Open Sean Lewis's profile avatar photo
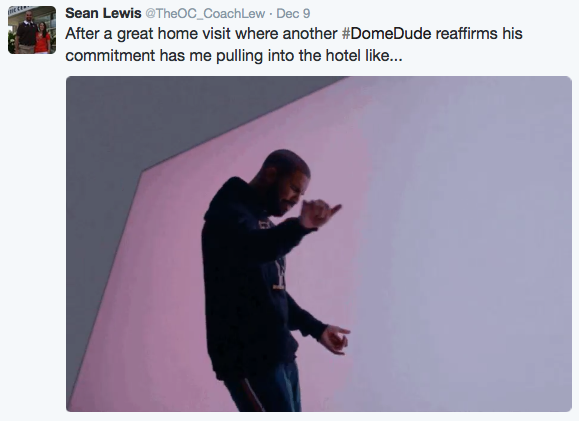Screen dimensions: 579x421 [x=32, y=30]
